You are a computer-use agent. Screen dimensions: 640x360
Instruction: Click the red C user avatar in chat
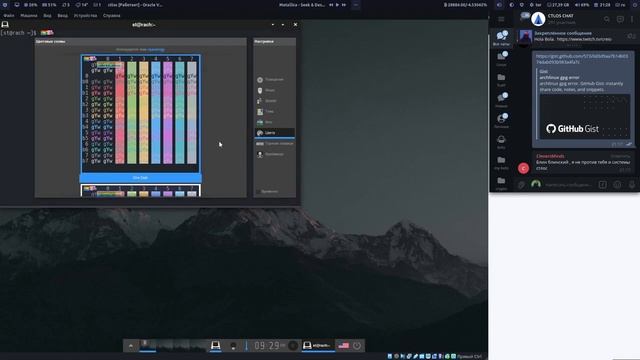pos(523,168)
